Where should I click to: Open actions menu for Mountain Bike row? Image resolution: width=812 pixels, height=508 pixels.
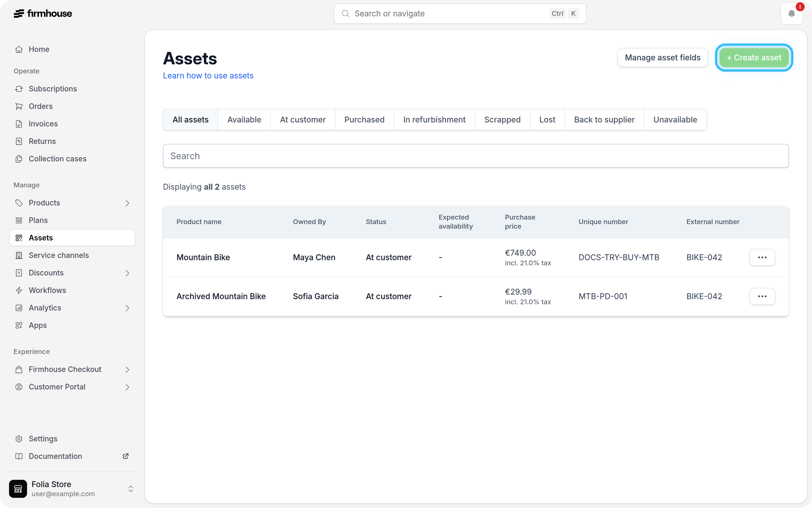pyautogui.click(x=762, y=257)
